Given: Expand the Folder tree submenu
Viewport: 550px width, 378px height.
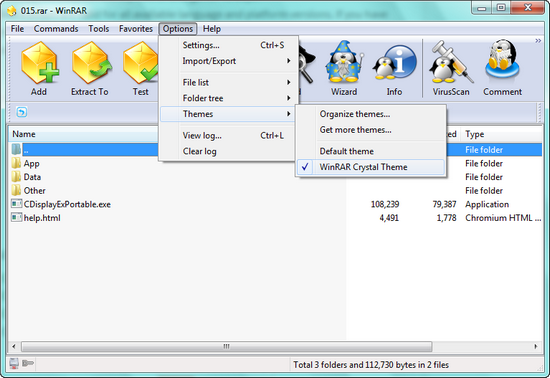Looking at the screenshot, I should click(x=227, y=98).
